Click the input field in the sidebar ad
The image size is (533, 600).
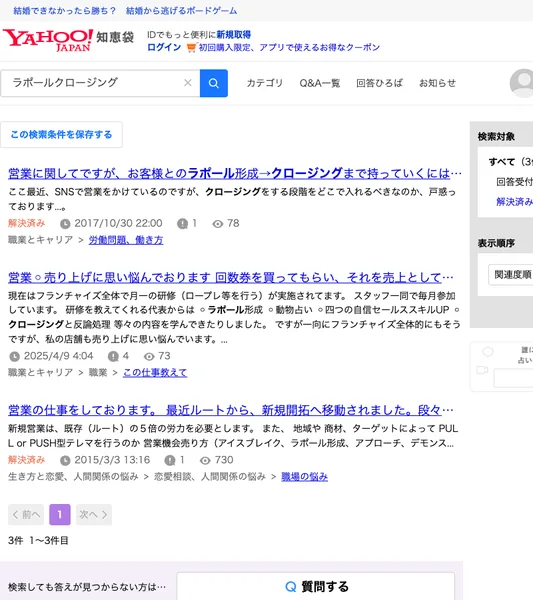513,378
